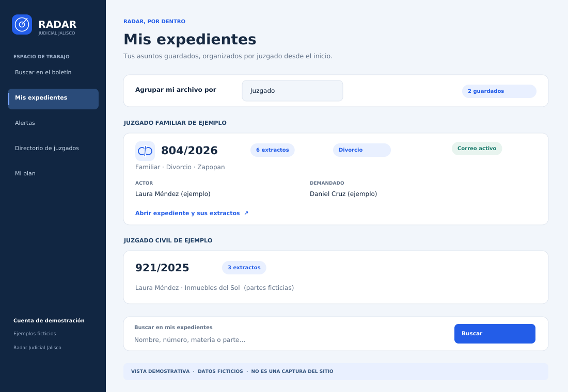Image resolution: width=568 pixels, height=392 pixels.
Task: Click the Tus asuntos guardados subtitle
Action: click(228, 56)
